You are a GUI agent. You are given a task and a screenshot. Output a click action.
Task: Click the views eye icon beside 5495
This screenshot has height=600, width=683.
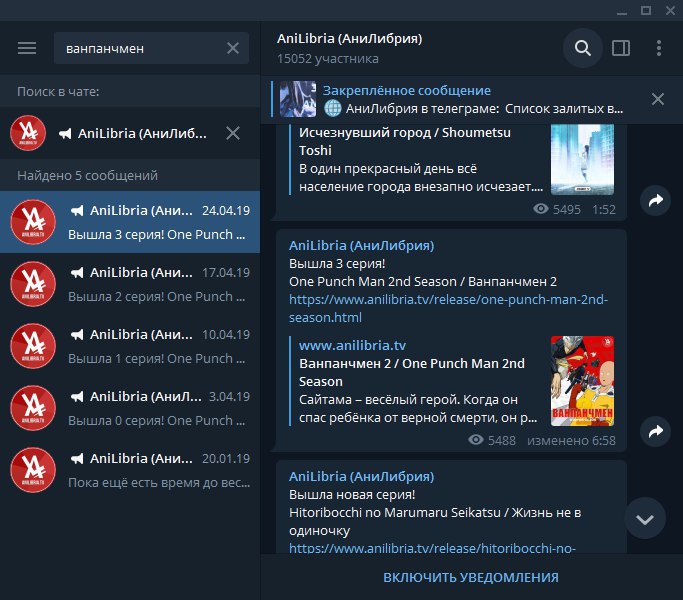541,209
